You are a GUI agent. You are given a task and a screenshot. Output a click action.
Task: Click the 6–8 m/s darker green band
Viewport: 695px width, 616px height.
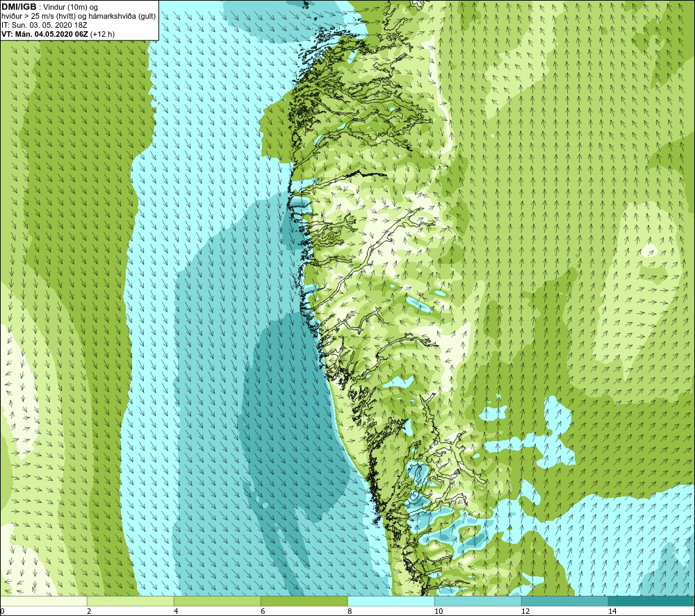304,601
